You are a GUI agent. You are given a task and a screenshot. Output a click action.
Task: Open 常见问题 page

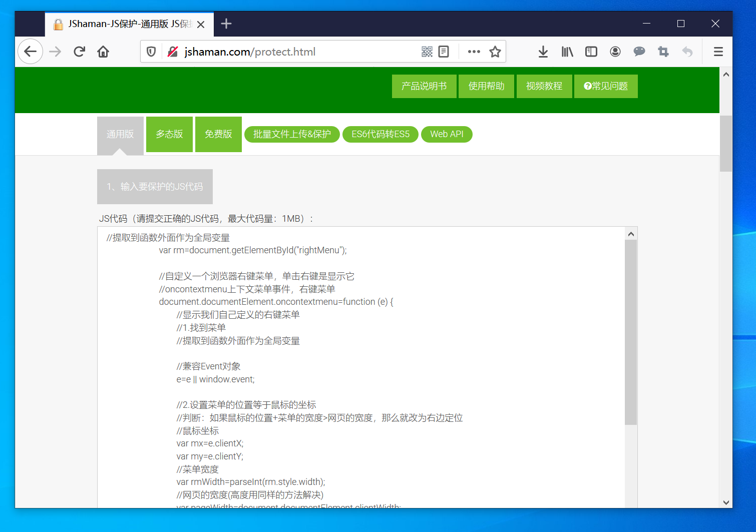[x=606, y=86]
